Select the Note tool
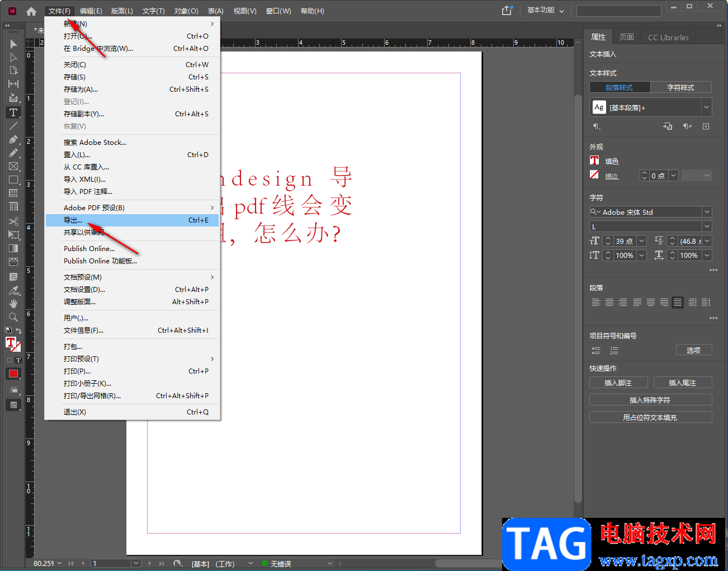The image size is (728, 571). [x=13, y=277]
